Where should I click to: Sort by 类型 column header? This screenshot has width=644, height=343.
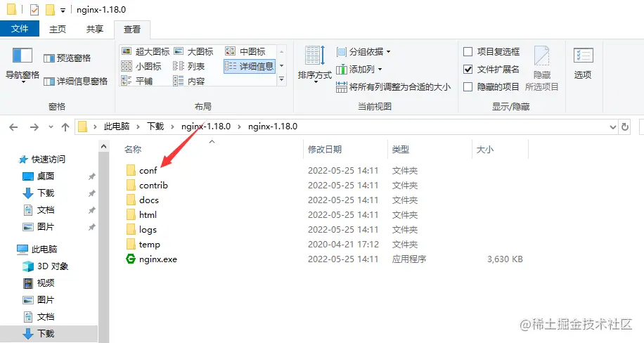pyautogui.click(x=401, y=150)
